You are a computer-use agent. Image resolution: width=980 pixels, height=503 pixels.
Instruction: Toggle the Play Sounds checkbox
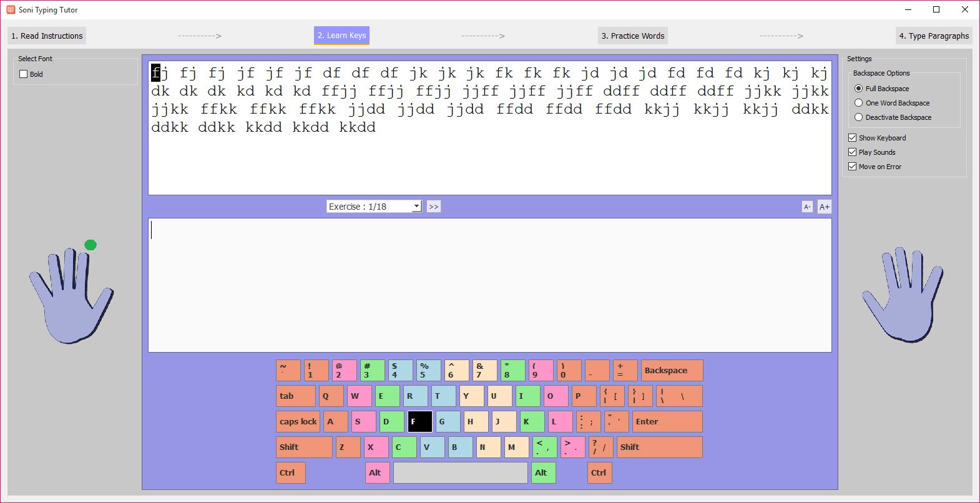point(852,152)
